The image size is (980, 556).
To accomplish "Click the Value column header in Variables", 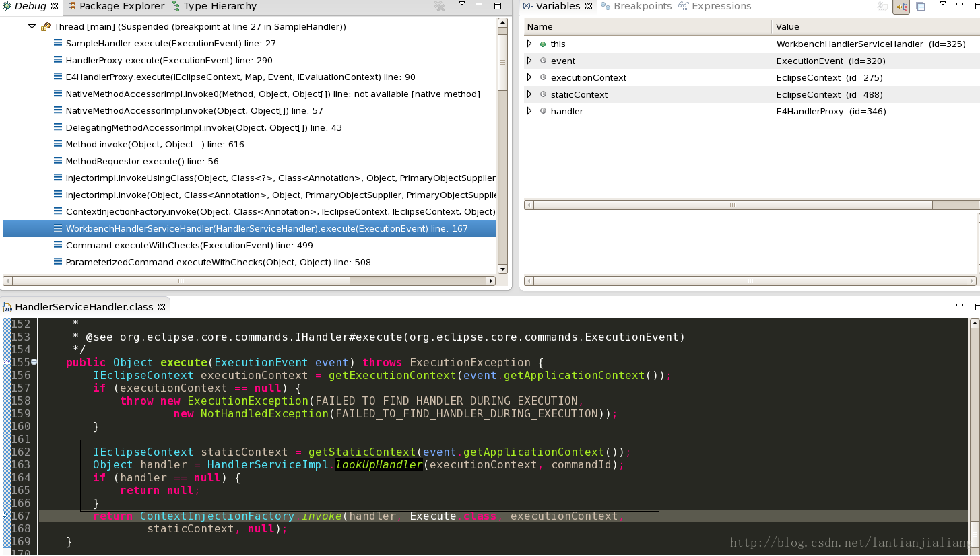I will pos(876,26).
